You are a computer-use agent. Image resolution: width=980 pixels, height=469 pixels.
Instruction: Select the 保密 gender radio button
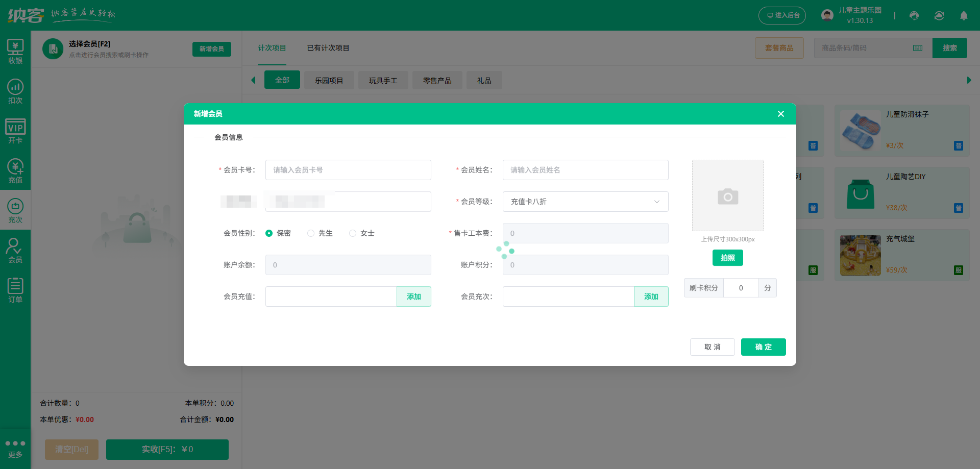pos(269,233)
